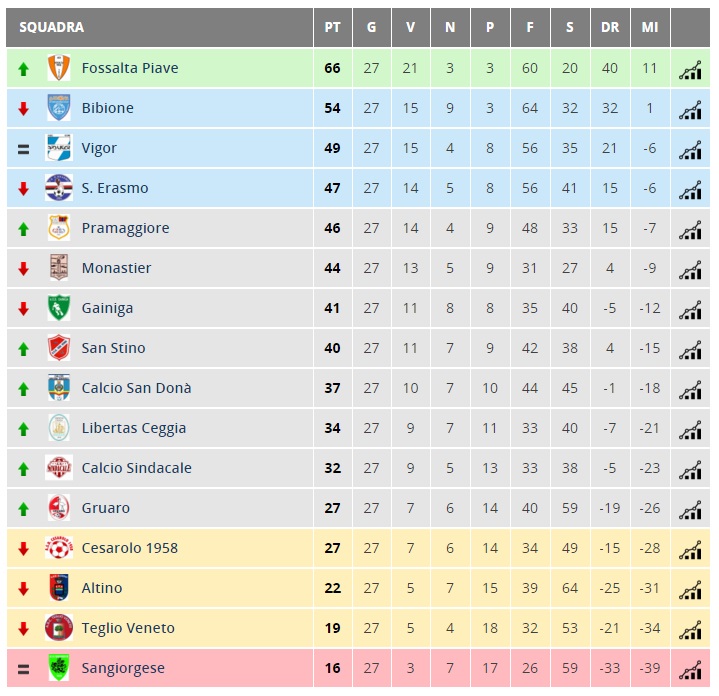Click the Pramaggiore team crest
This screenshot has width=719, height=696.
[x=59, y=228]
